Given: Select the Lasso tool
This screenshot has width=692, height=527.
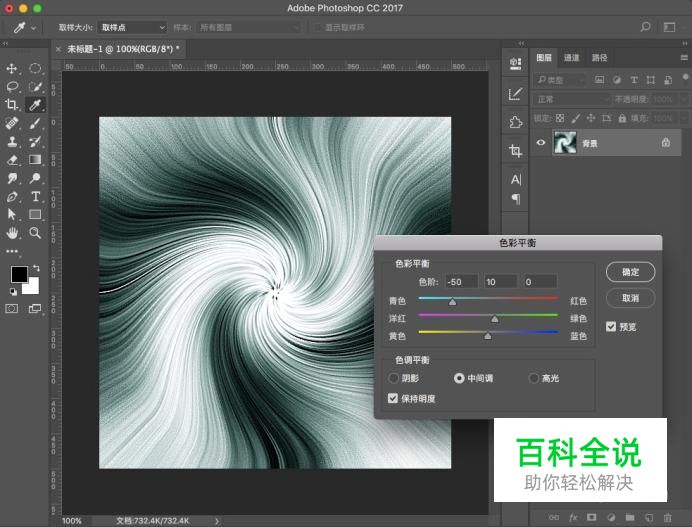Looking at the screenshot, I should pos(12,87).
